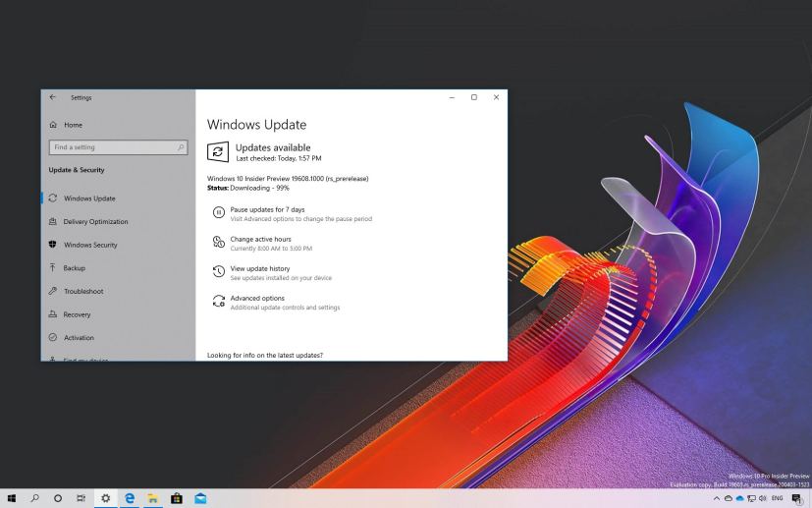Click the clock icon for active hours
The height and width of the screenshot is (508, 812).
[219, 242]
